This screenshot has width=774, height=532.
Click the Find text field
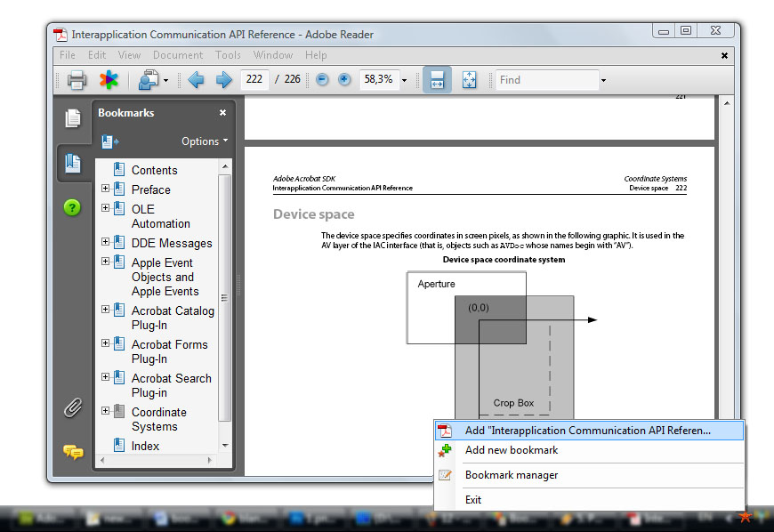click(547, 80)
